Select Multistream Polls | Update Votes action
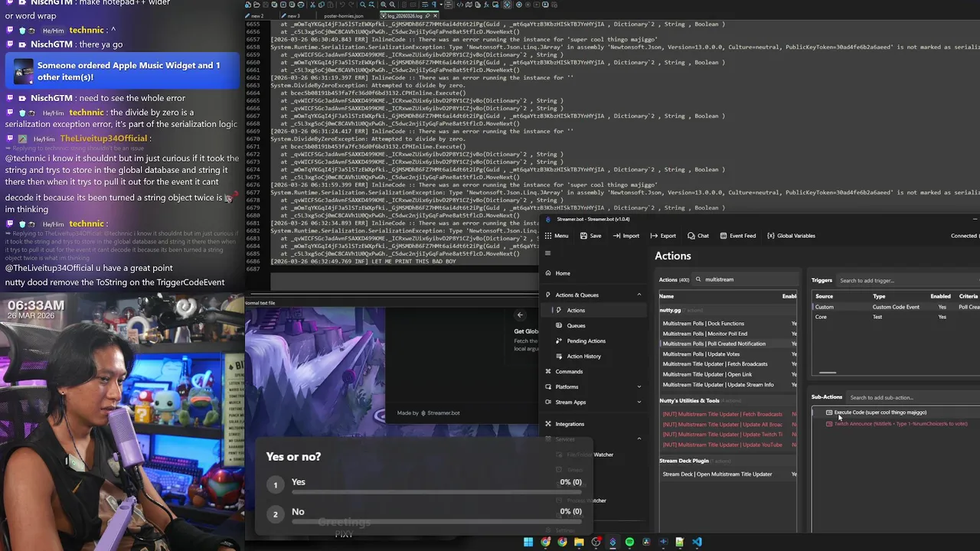 (729, 354)
